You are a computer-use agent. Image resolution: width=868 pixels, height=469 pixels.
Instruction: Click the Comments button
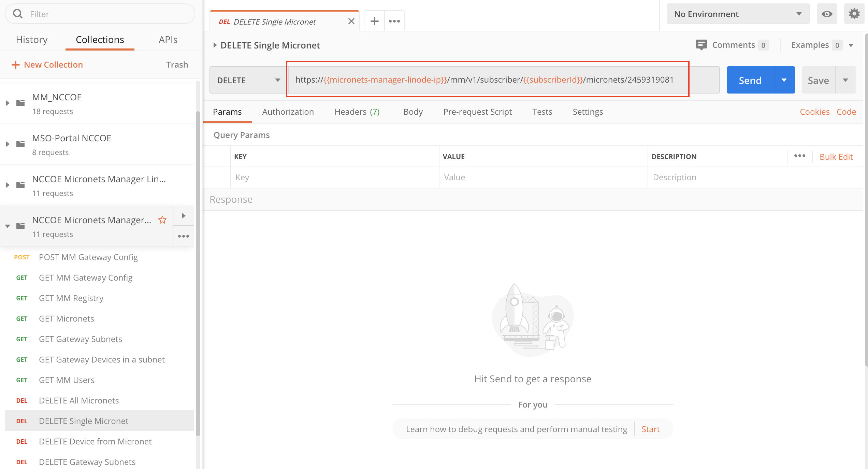(733, 45)
